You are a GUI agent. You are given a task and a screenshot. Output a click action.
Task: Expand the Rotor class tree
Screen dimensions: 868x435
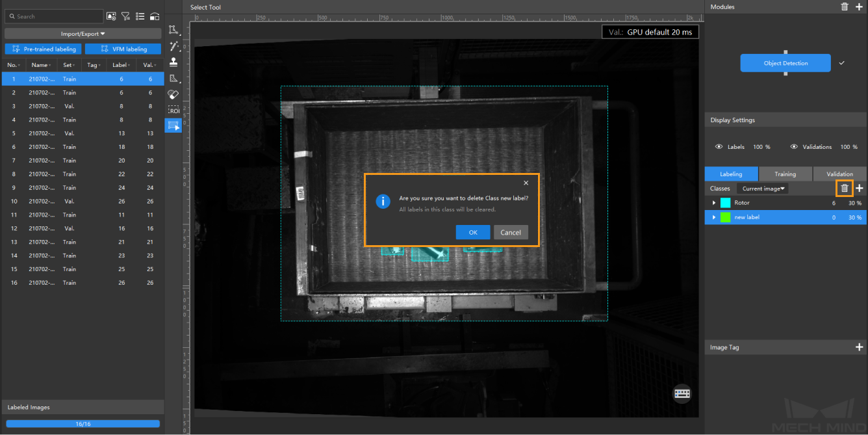pyautogui.click(x=714, y=203)
